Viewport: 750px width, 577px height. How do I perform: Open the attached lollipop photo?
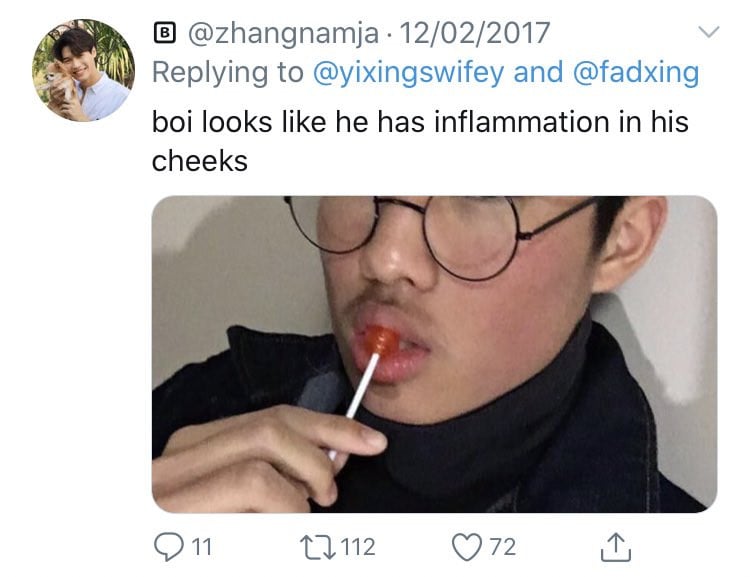[x=434, y=354]
